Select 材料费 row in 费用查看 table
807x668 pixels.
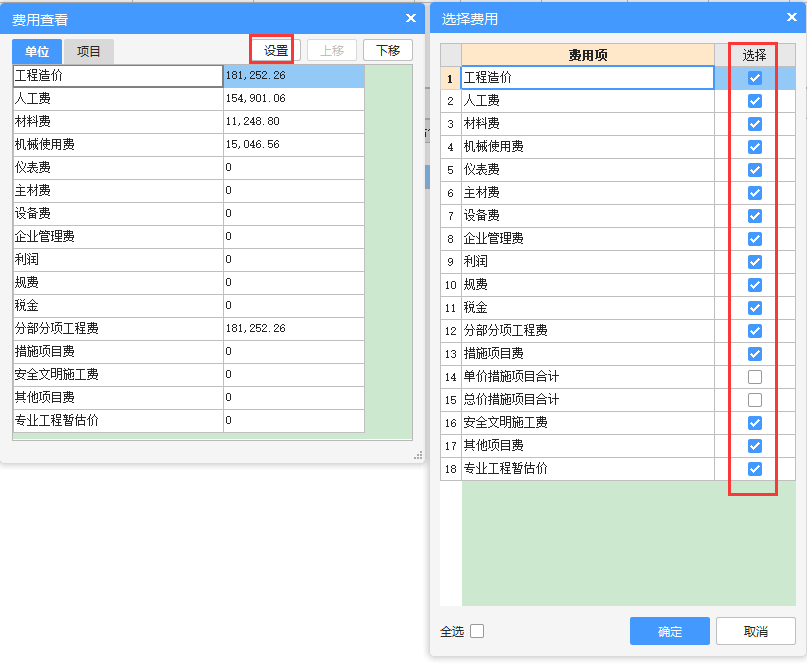[x=117, y=122]
